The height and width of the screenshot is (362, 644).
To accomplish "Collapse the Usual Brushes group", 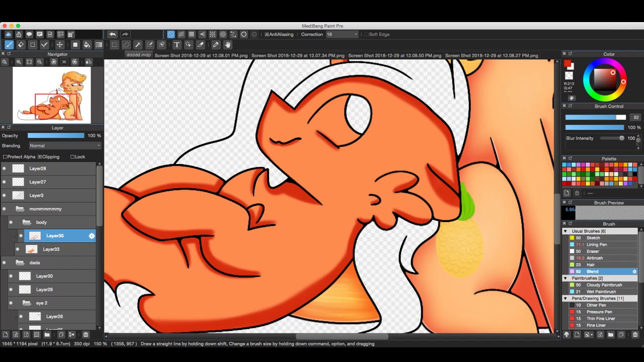I will 565,231.
